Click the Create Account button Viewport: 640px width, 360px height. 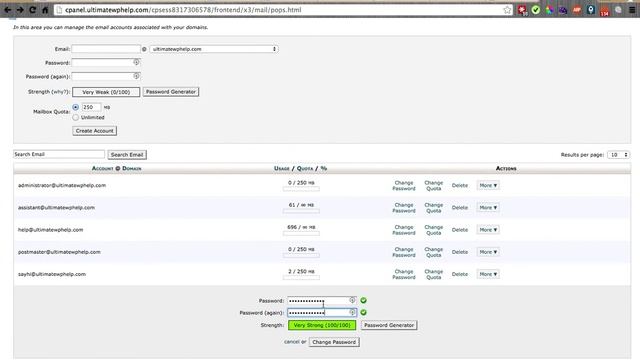(95, 131)
